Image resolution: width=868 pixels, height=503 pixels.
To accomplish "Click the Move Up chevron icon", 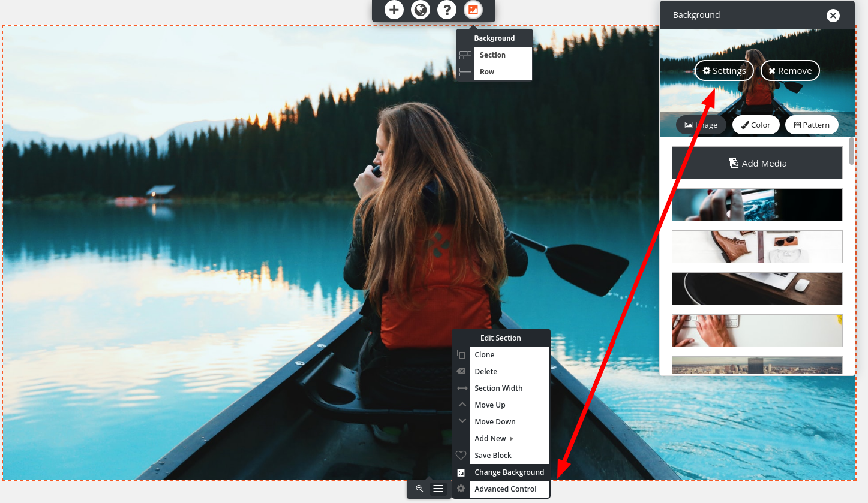I will [462, 405].
